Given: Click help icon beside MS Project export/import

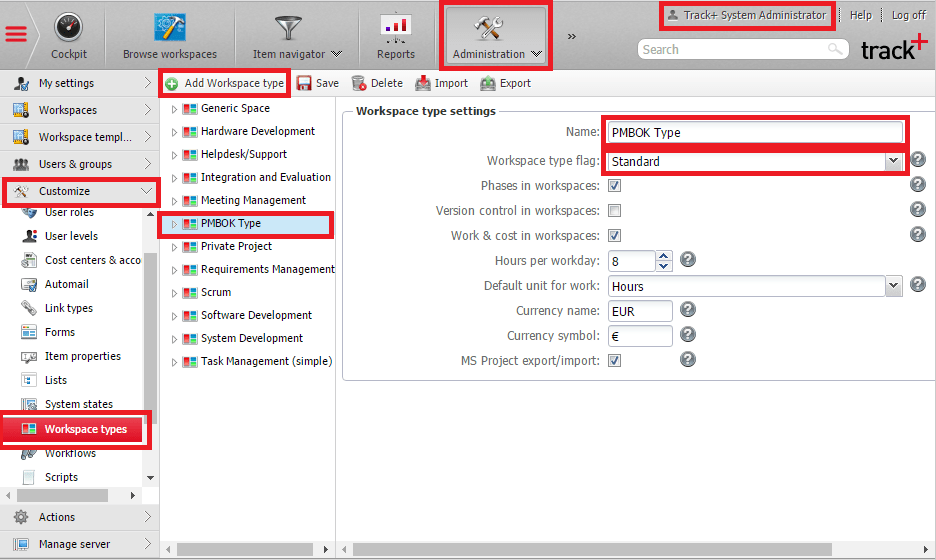Looking at the screenshot, I should [x=688, y=359].
